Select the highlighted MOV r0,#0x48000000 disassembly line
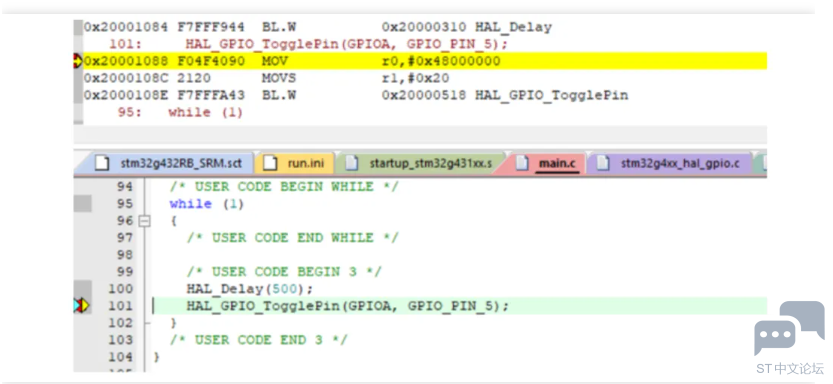Viewport: 833px width, 384px height. [424, 62]
